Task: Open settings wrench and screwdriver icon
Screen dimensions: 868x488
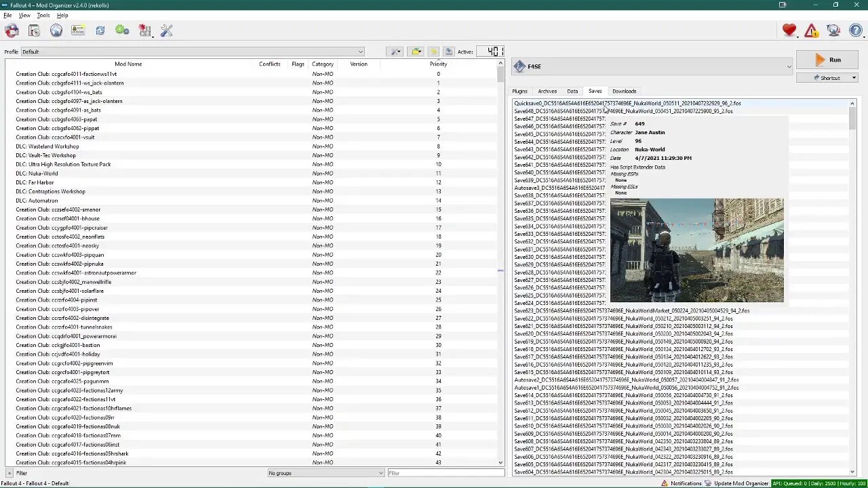Action: pyautogui.click(x=167, y=30)
